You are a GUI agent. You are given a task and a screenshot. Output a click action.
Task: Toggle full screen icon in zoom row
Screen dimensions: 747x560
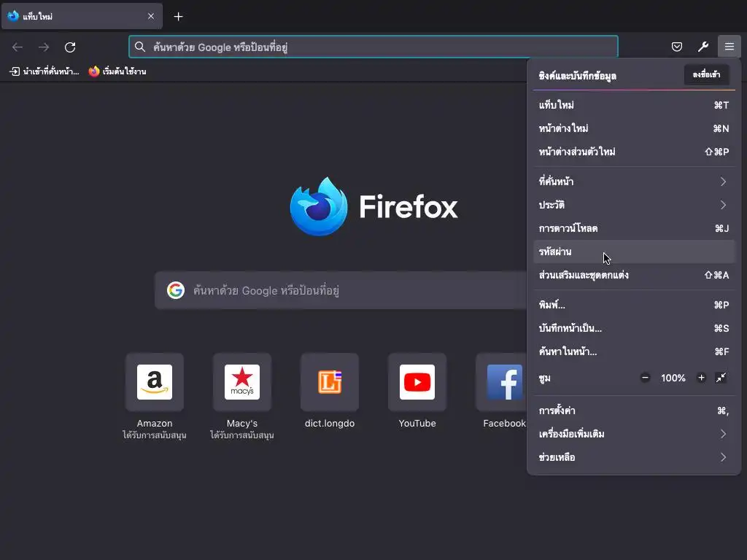coord(721,378)
